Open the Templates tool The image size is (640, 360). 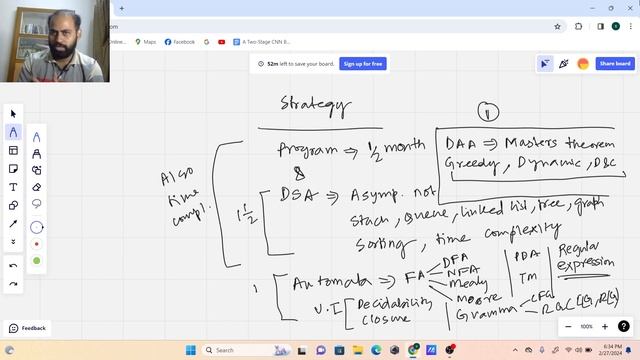click(13, 151)
